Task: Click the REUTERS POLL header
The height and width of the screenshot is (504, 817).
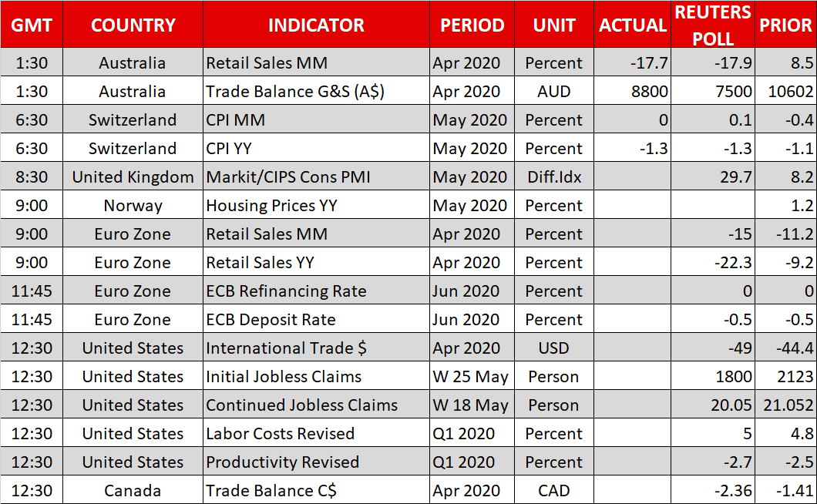Action: point(713,25)
